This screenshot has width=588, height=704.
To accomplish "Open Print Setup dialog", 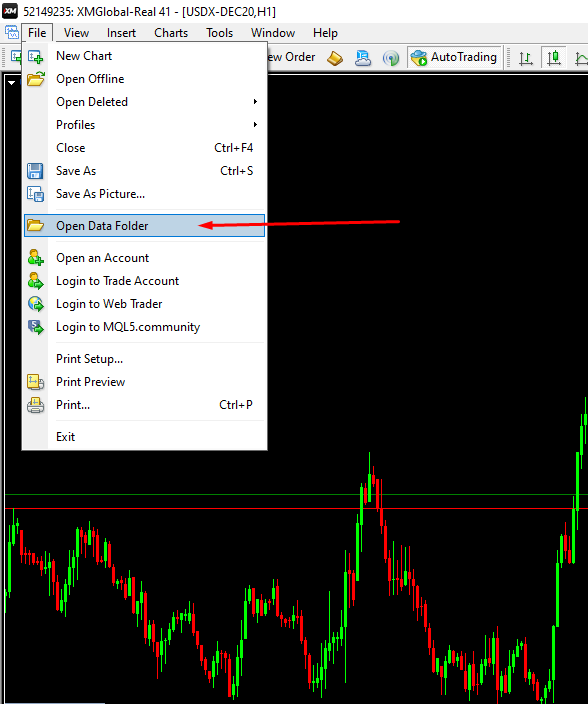I will pos(144,359).
